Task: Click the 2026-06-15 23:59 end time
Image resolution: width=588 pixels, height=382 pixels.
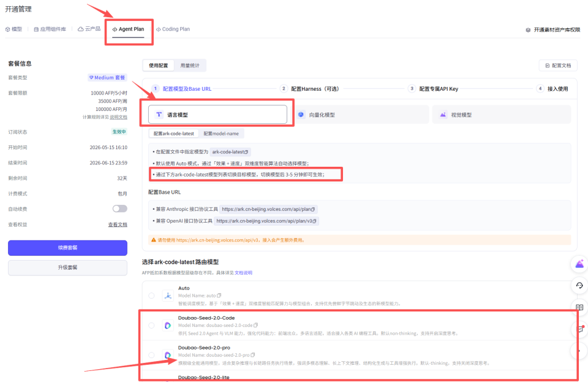Action: 108,163
